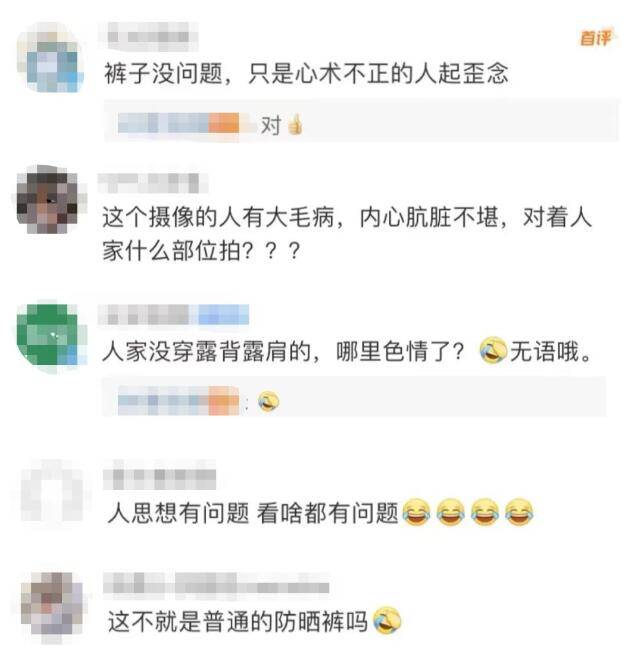Open the blue pixelated avatar of the first commenter
Image resolution: width=641 pixels, height=656 pixels.
tap(50, 58)
